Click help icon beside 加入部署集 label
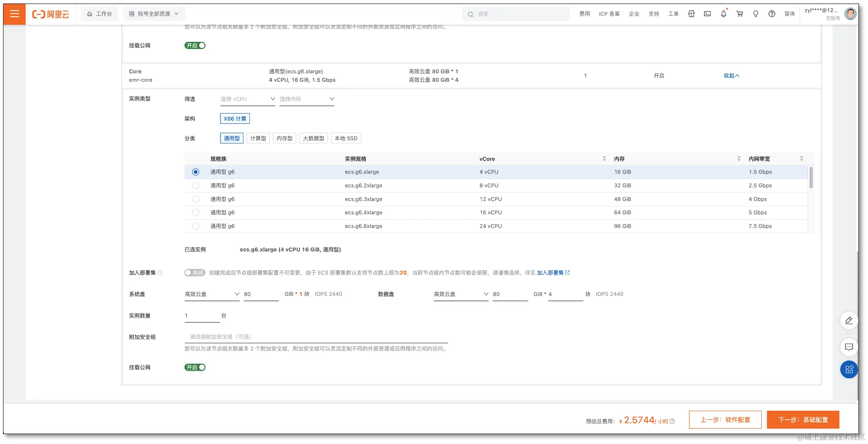 [x=160, y=273]
